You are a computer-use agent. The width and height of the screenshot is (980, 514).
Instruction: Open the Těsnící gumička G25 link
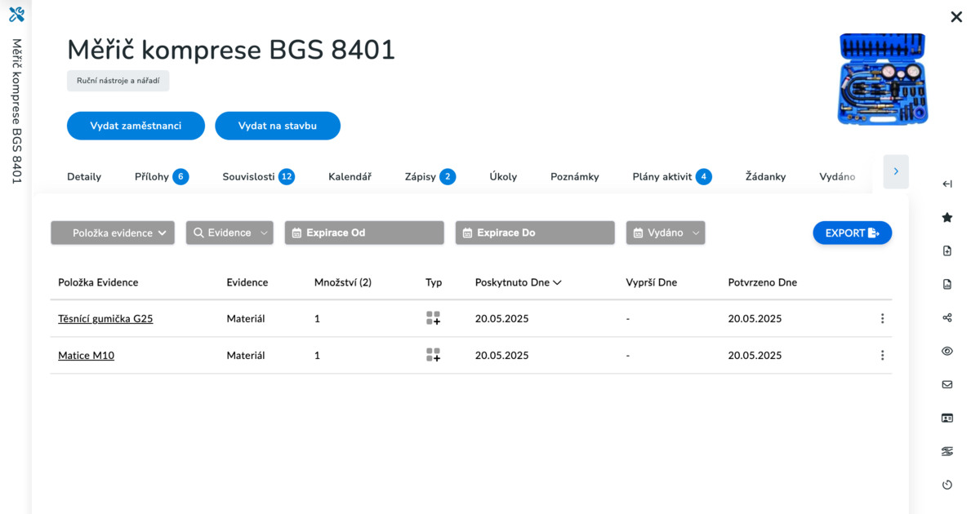[x=105, y=318]
